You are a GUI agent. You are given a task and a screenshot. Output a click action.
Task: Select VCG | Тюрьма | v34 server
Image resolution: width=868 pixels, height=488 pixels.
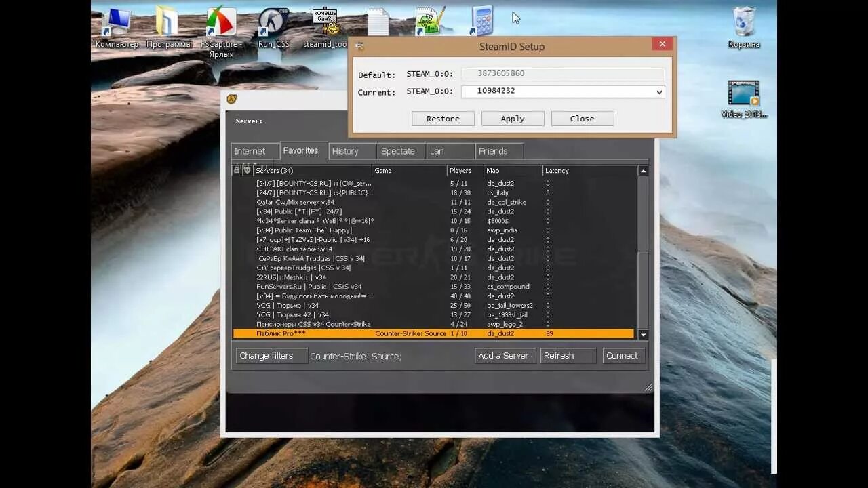coord(434,306)
